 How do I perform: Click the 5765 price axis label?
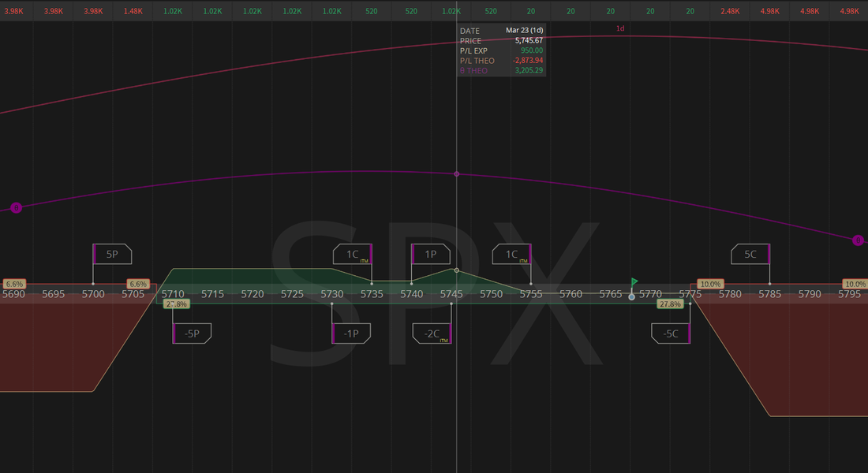611,294
